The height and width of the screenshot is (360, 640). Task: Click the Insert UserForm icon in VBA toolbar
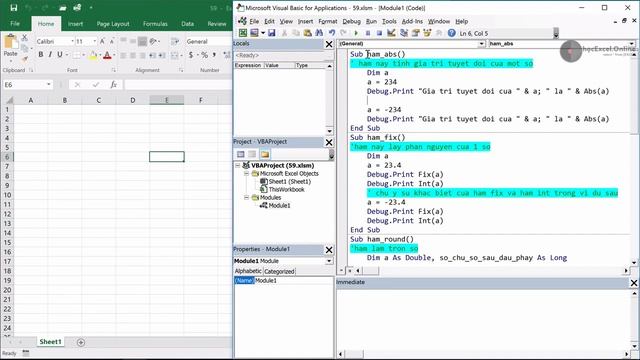(254, 33)
